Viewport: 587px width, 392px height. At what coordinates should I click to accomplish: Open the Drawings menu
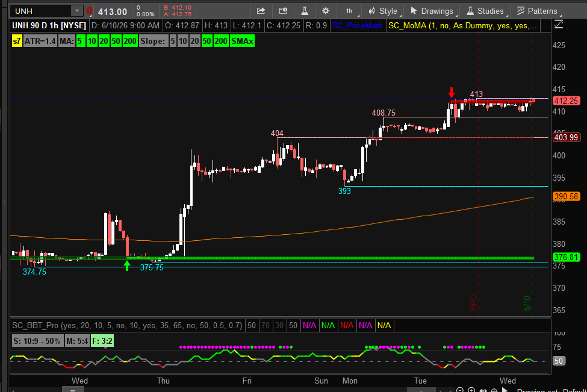tap(432, 11)
